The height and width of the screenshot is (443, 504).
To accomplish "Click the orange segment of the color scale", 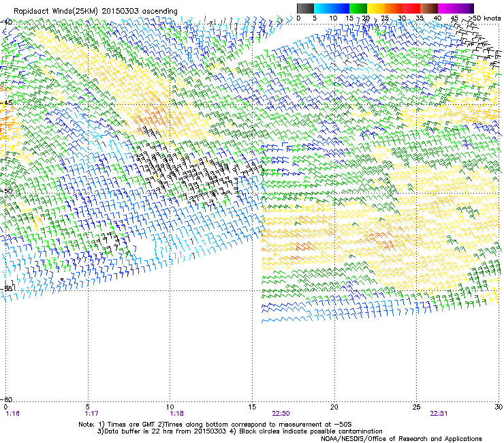I will tap(394, 8).
